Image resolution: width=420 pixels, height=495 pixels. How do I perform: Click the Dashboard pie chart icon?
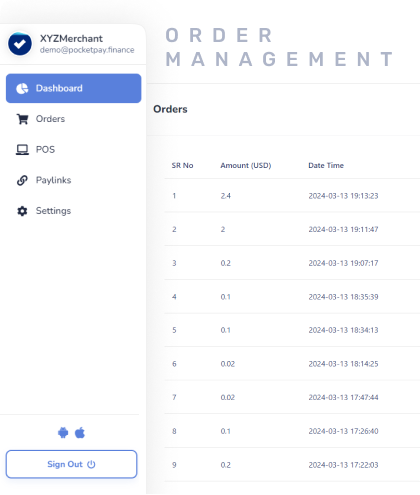22,88
